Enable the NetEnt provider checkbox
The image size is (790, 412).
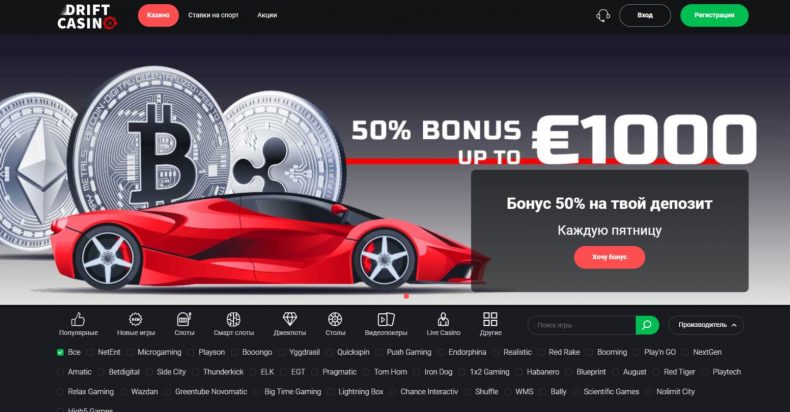(90, 353)
